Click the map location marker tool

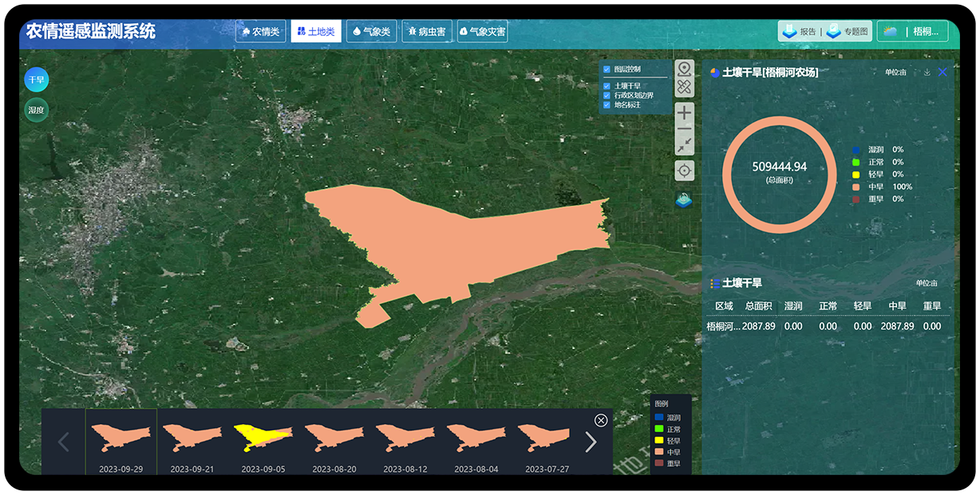click(x=684, y=69)
